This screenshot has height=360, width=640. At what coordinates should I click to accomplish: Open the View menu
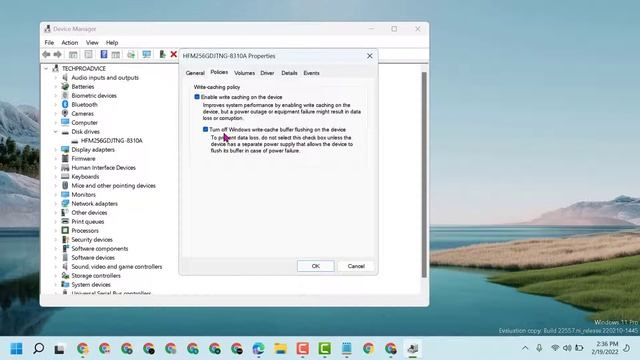(x=92, y=42)
